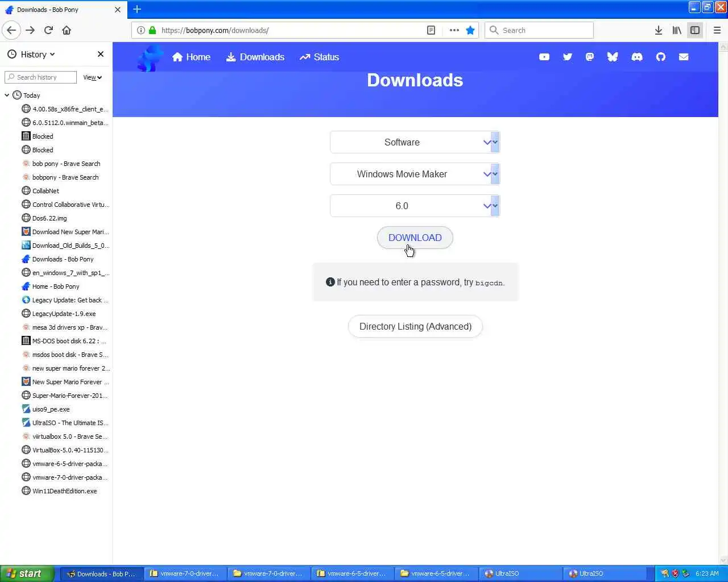The height and width of the screenshot is (582, 728).
Task: Open 'UltraISO - The Ultimate IS...' history entry
Action: (x=65, y=423)
